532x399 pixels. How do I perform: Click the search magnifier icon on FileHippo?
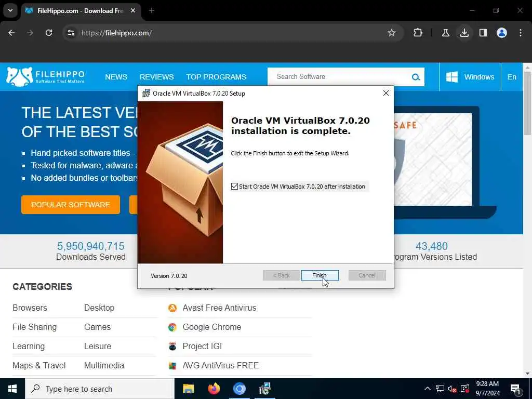point(416,77)
